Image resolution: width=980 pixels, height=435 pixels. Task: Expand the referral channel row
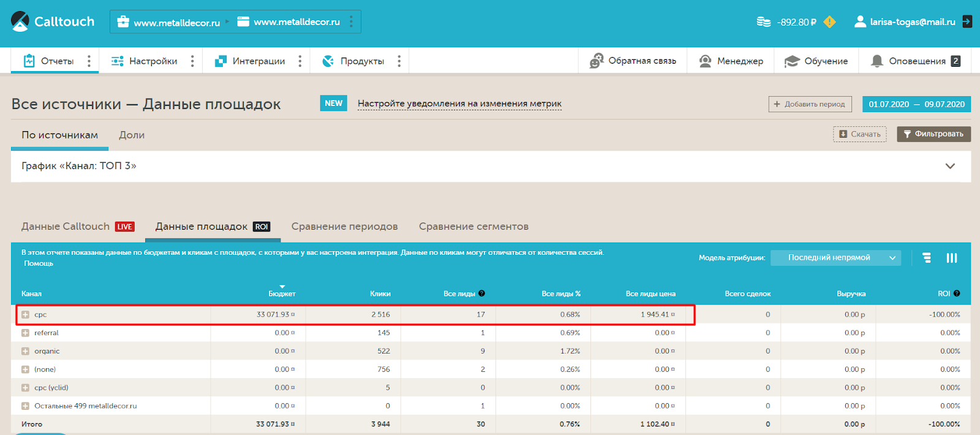click(25, 333)
